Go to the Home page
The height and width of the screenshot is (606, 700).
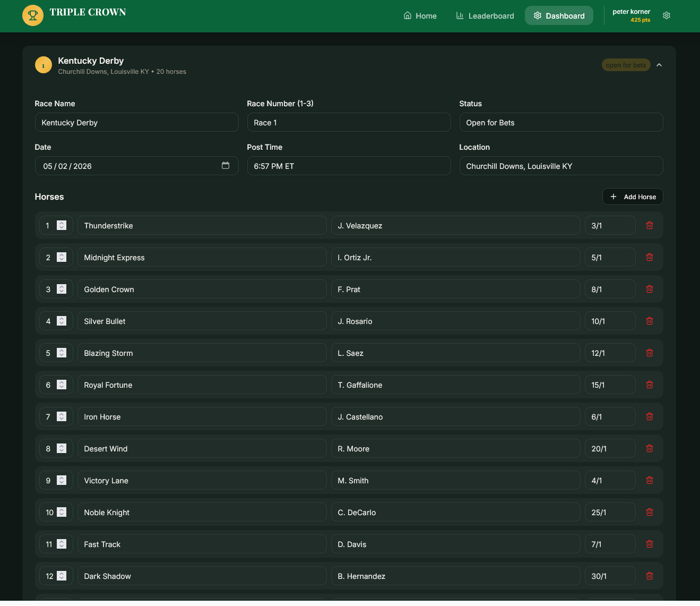click(x=420, y=16)
